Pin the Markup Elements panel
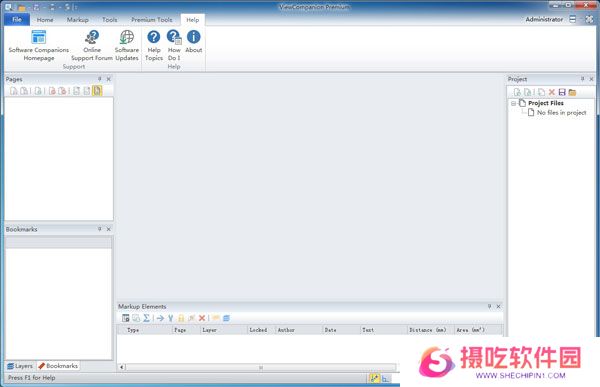 [489, 306]
